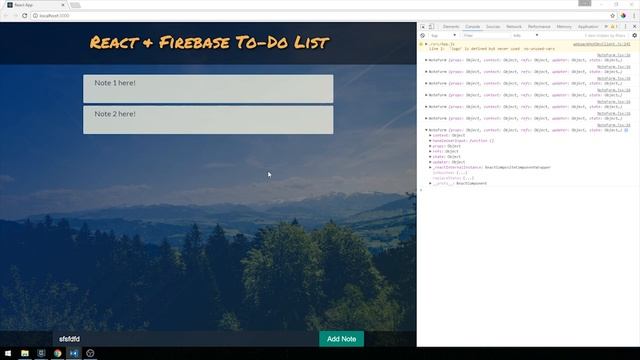Open the Windows Start menu
640x360 pixels.
[x=8, y=353]
